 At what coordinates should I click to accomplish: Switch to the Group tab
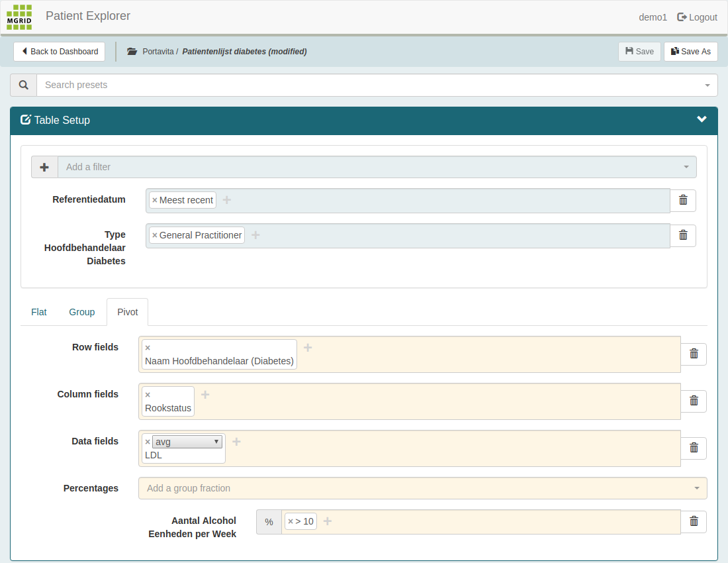[81, 312]
